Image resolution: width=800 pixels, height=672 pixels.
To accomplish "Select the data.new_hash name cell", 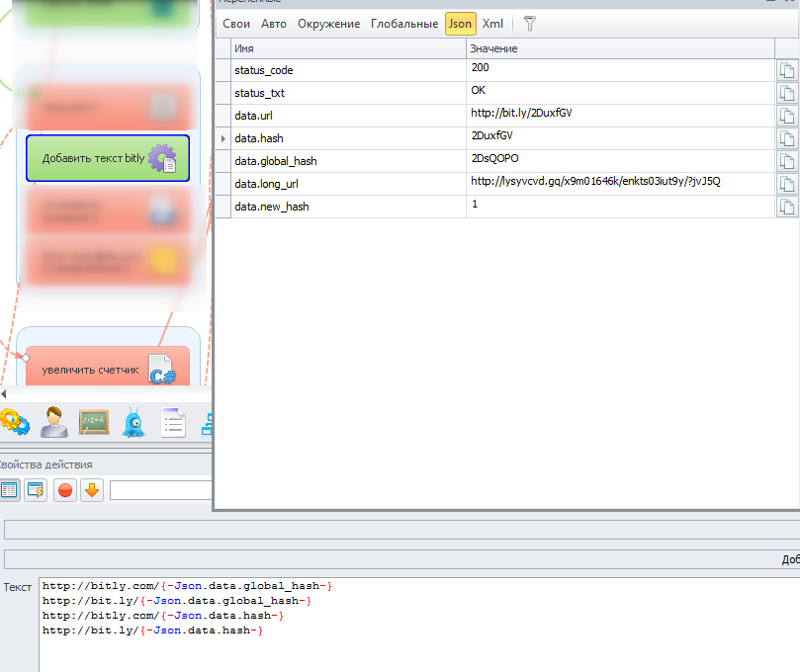I will pyautogui.click(x=348, y=207).
